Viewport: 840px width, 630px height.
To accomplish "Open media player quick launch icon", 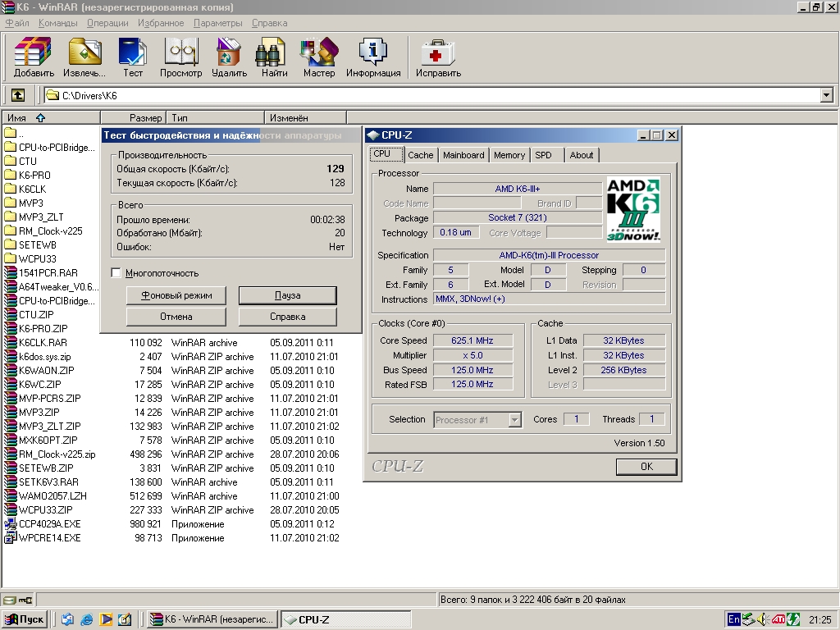I will pyautogui.click(x=106, y=619).
